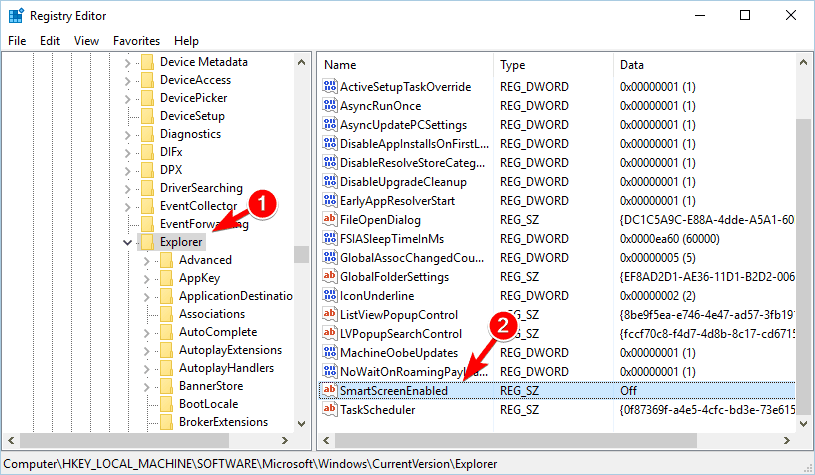Expand the DIFx key
The height and width of the screenshot is (475, 815).
pos(127,153)
